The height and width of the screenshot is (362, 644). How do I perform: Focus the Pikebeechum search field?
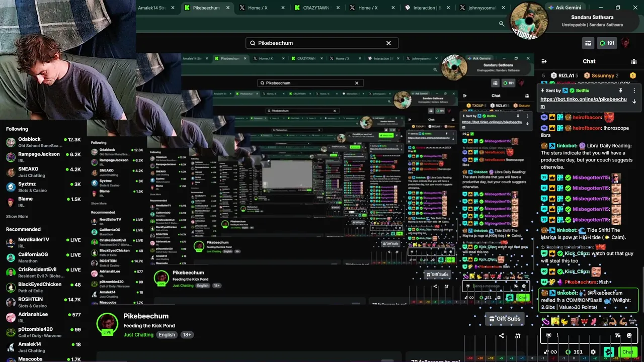coord(322,43)
